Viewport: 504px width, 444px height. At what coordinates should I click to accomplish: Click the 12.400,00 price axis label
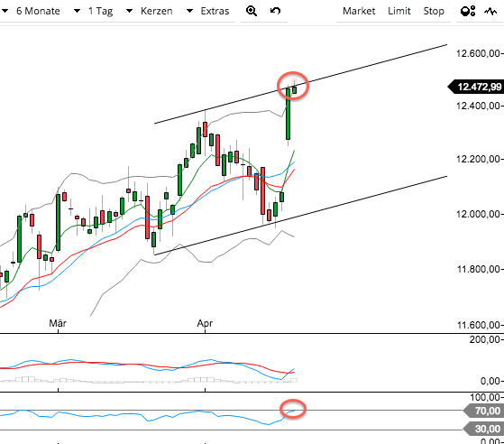pyautogui.click(x=478, y=106)
